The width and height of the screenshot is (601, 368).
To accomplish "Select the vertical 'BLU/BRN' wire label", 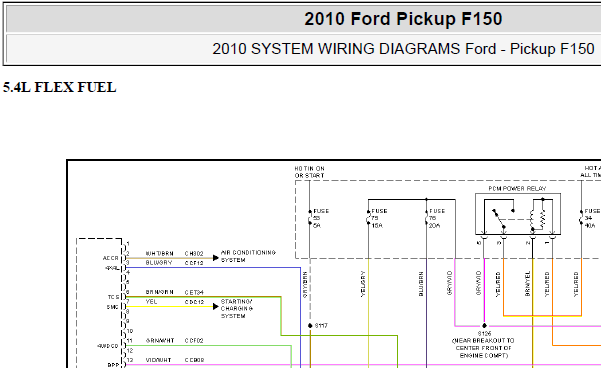I will [421, 284].
